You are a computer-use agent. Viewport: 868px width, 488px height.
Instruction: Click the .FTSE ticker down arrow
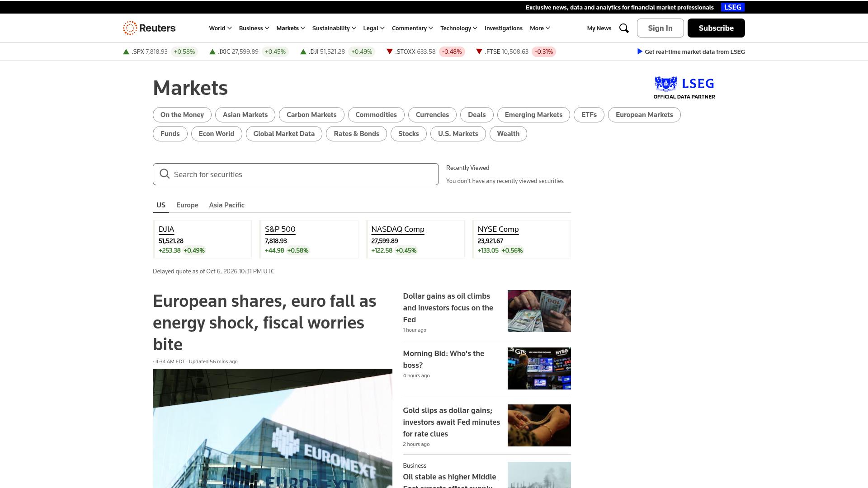(x=479, y=52)
